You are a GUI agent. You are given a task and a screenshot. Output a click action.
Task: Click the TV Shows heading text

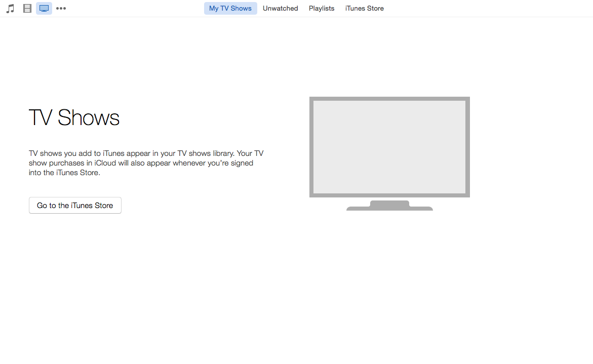pos(74,117)
